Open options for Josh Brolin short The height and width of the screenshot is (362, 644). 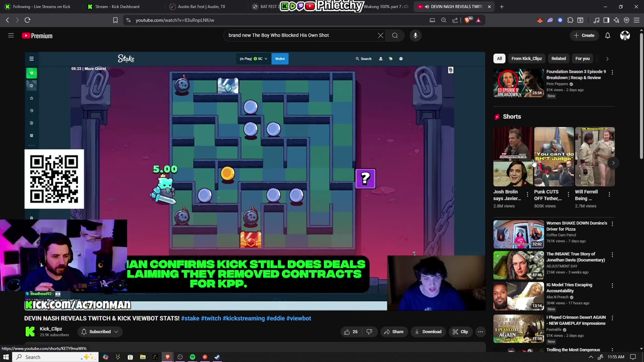click(x=527, y=195)
